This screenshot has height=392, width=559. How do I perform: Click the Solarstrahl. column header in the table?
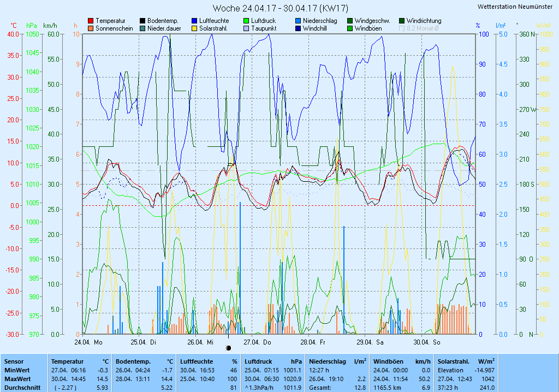[x=454, y=361]
